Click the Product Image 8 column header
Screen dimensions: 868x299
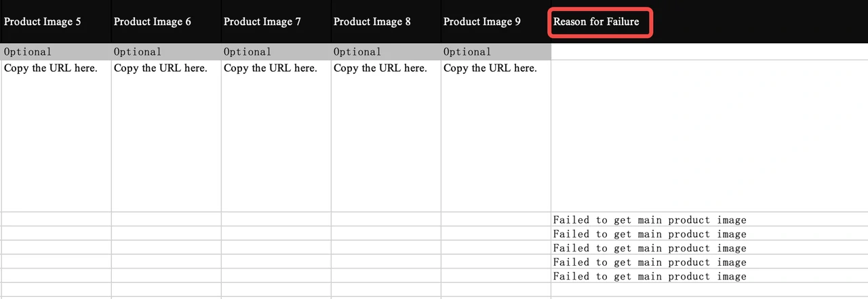coord(372,22)
